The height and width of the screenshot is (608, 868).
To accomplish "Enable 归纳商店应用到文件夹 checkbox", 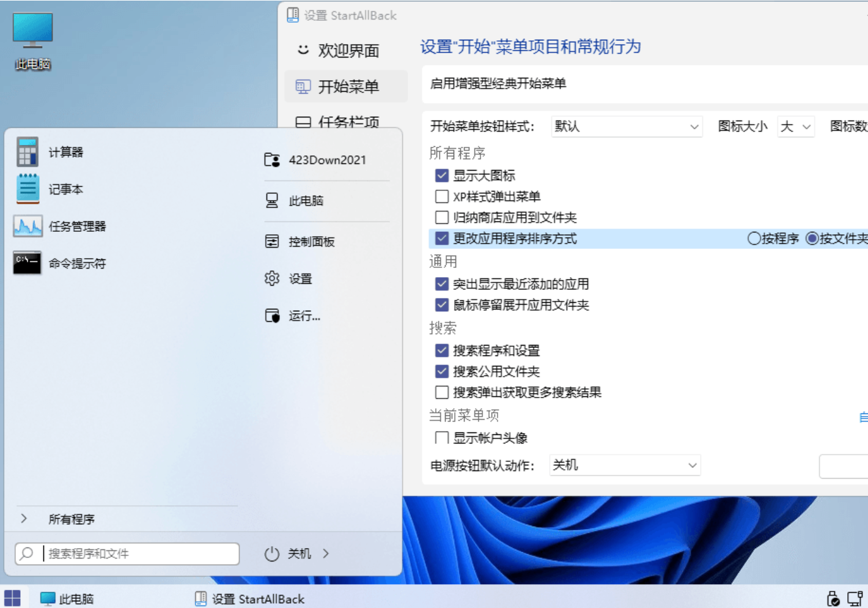I will tap(442, 217).
